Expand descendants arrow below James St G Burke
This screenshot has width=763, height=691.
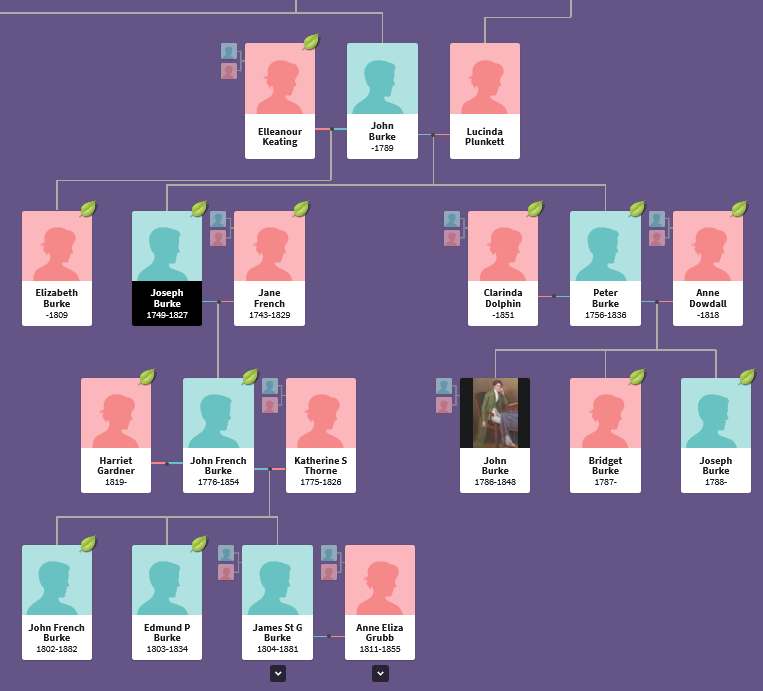[277, 674]
